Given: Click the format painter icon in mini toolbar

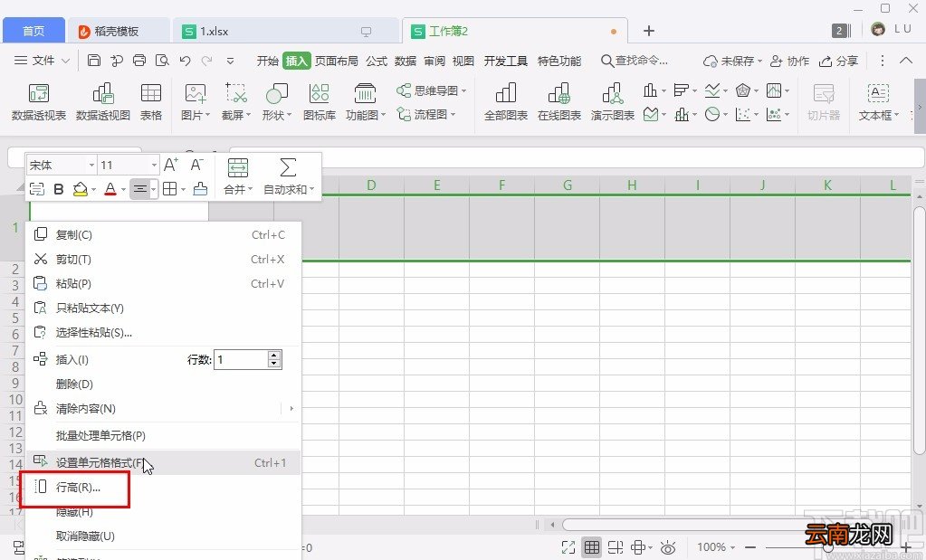Looking at the screenshot, I should 201,189.
